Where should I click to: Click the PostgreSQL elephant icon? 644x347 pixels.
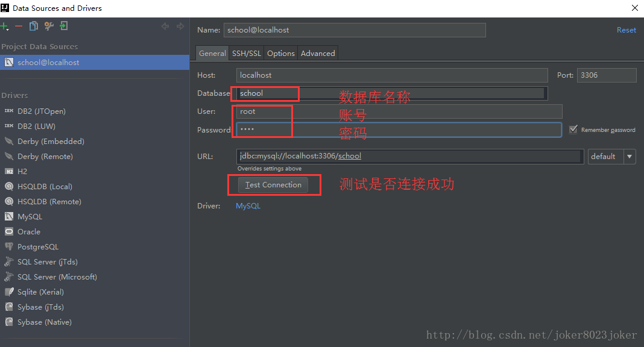coord(9,246)
